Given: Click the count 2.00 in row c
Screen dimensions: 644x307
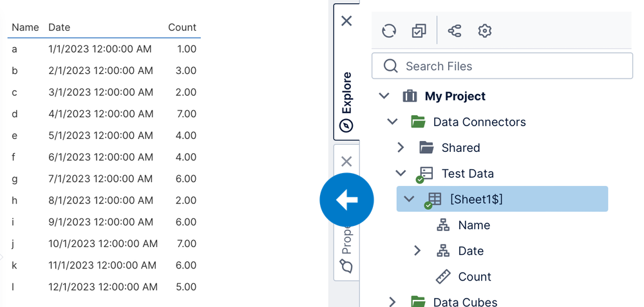Looking at the screenshot, I should coord(186,92).
